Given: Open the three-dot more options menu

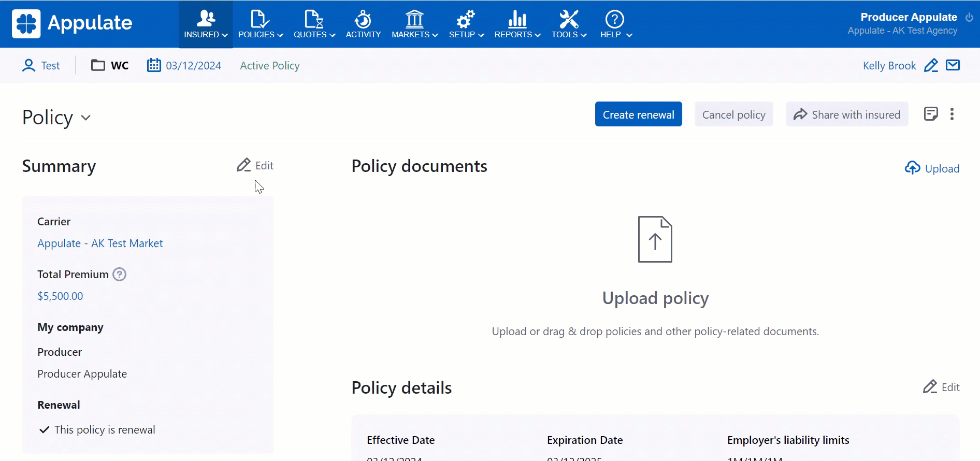Looking at the screenshot, I should pyautogui.click(x=952, y=114).
